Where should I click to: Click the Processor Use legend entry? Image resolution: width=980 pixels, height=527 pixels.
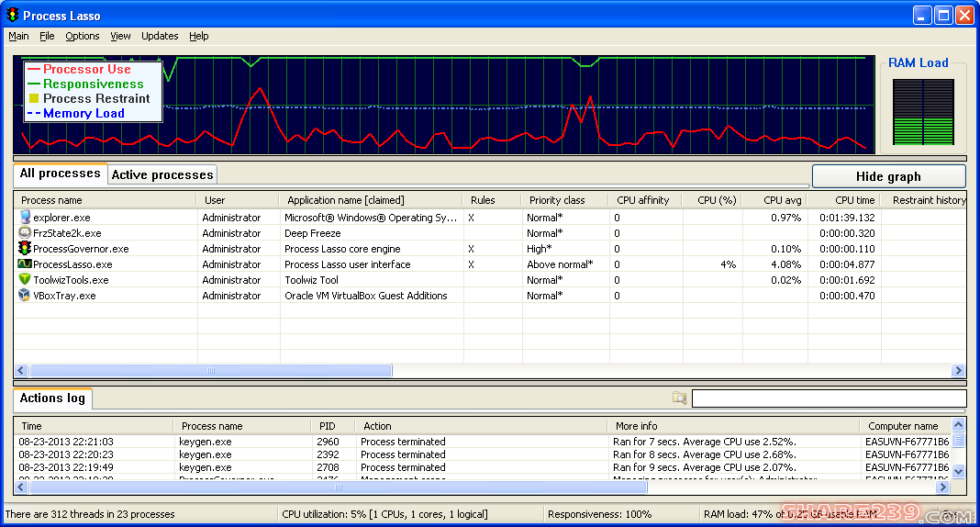tap(80, 70)
